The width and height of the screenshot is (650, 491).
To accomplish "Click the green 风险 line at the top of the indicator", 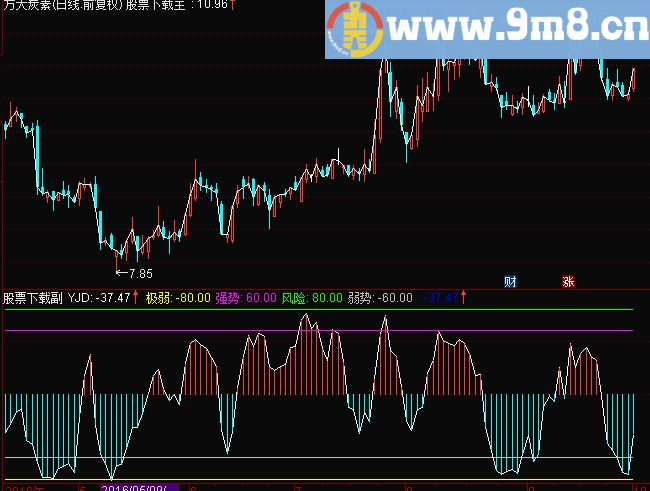I will (x=319, y=309).
